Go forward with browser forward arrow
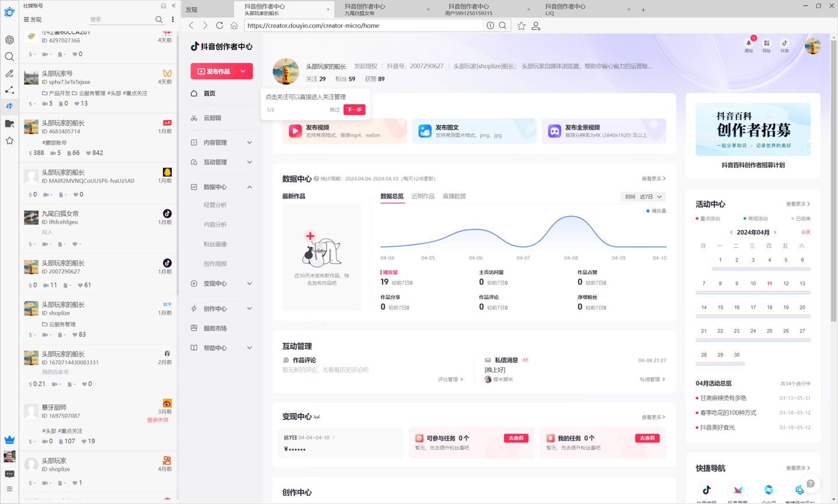This screenshot has height=504, width=838. 205,26
